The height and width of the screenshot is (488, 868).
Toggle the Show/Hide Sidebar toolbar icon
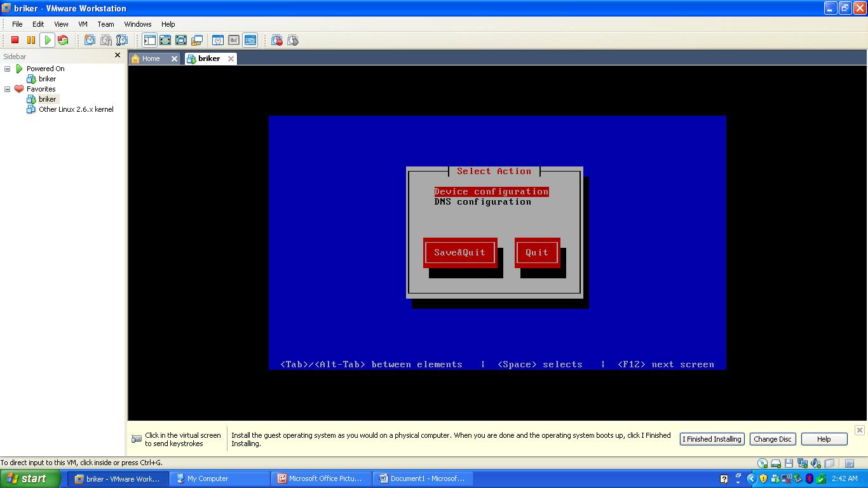149,40
